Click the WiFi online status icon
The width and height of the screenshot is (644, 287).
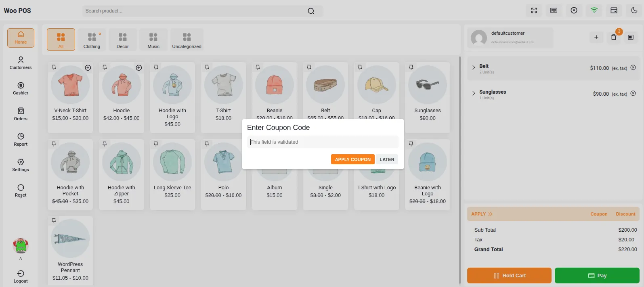[x=594, y=10]
